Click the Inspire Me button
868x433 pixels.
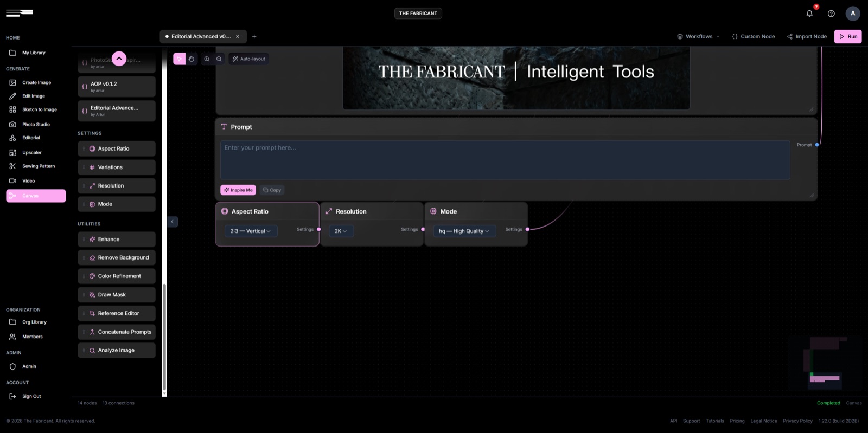[x=238, y=190]
